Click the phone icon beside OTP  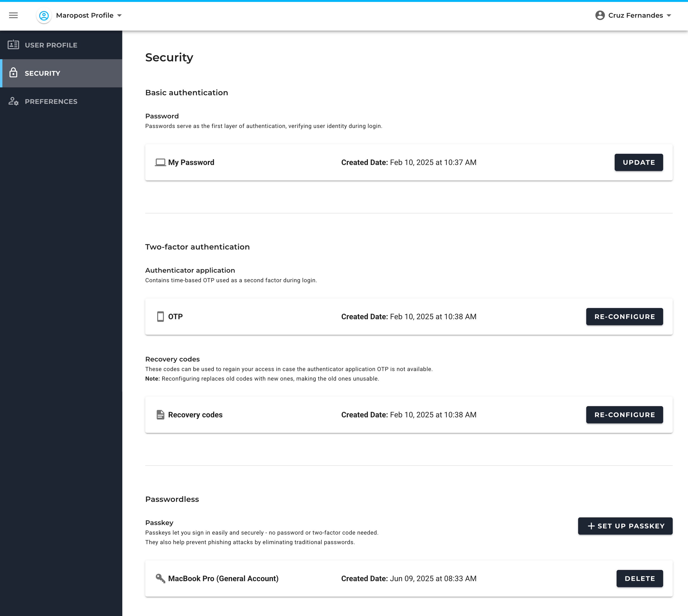(x=161, y=316)
